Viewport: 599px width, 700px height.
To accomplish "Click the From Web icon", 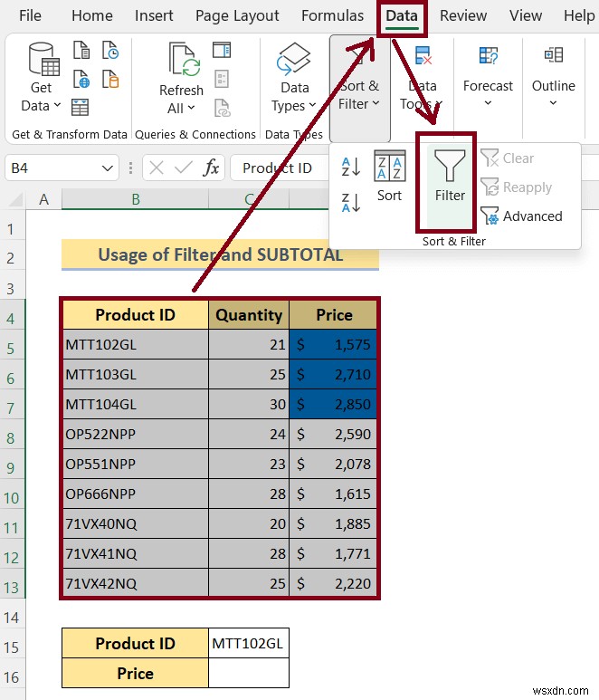I will (81, 79).
